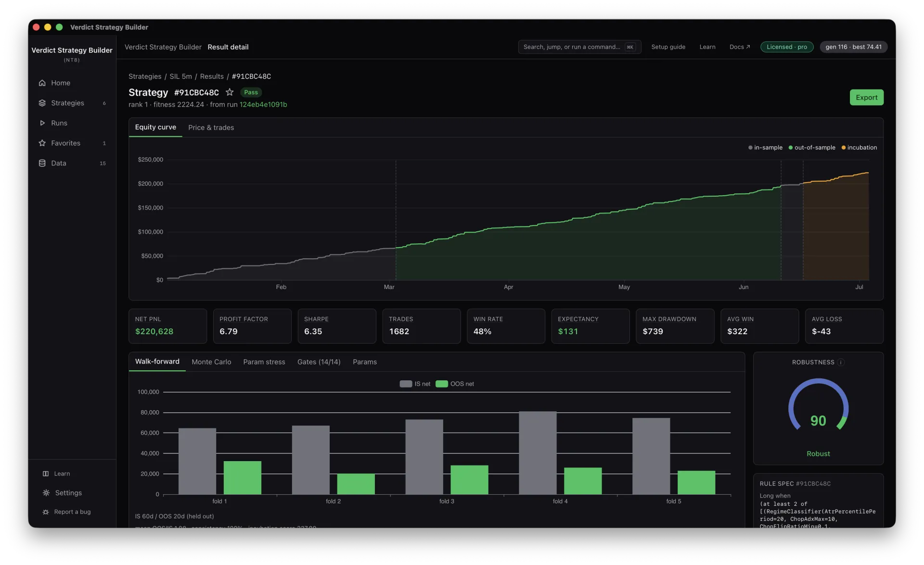This screenshot has width=924, height=565.
Task: Click the fold 1 green OOS bar
Action: pos(243,478)
